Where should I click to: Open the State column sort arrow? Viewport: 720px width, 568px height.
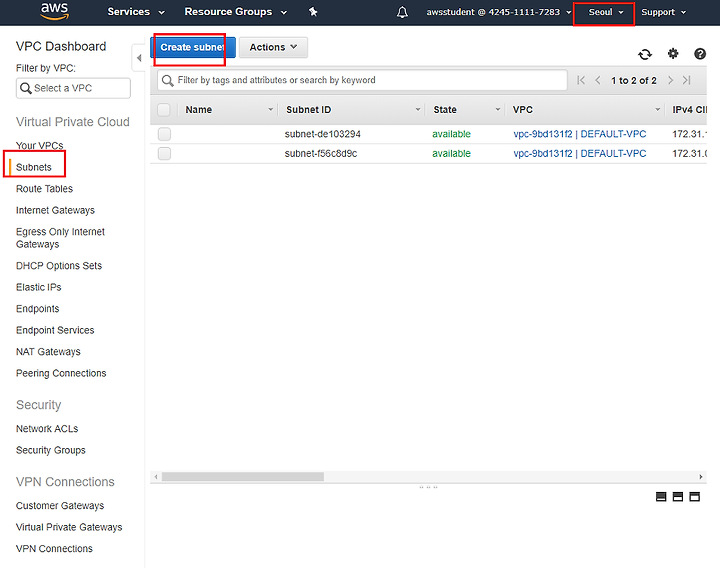pos(498,110)
